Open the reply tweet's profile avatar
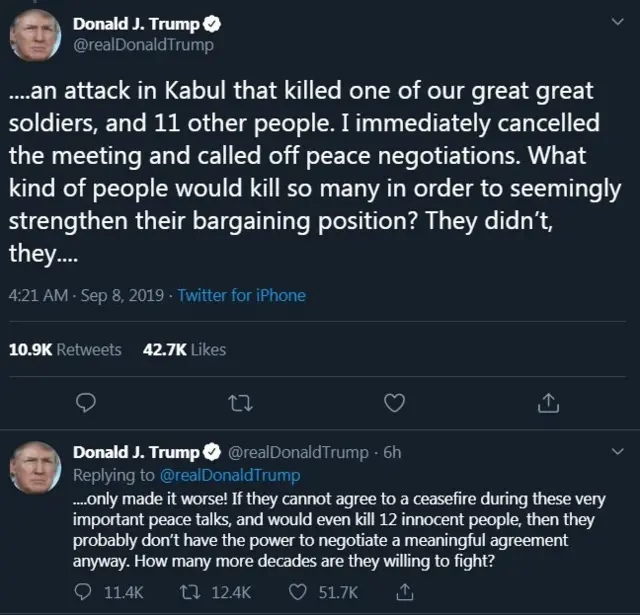The image size is (640, 615). tap(36, 465)
